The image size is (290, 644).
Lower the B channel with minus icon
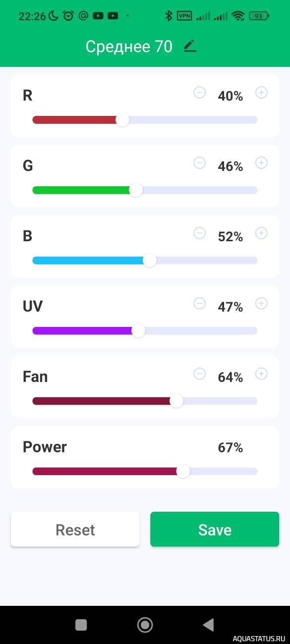click(199, 233)
